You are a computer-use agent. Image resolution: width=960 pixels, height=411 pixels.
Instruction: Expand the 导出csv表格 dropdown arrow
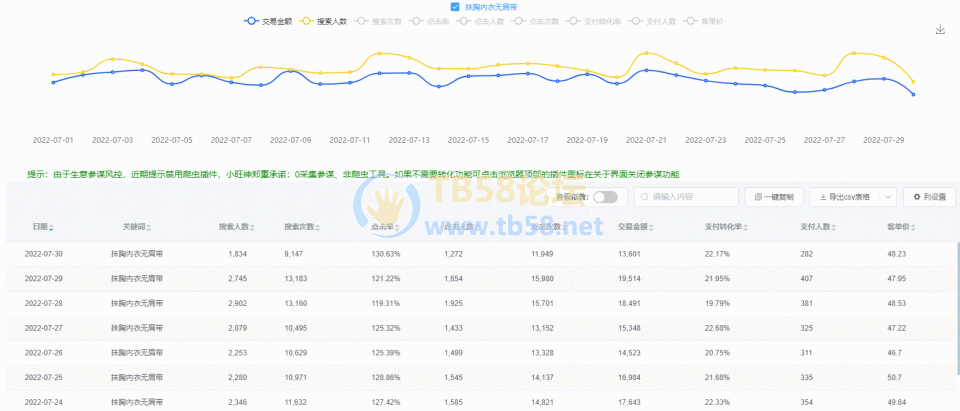[887, 197]
